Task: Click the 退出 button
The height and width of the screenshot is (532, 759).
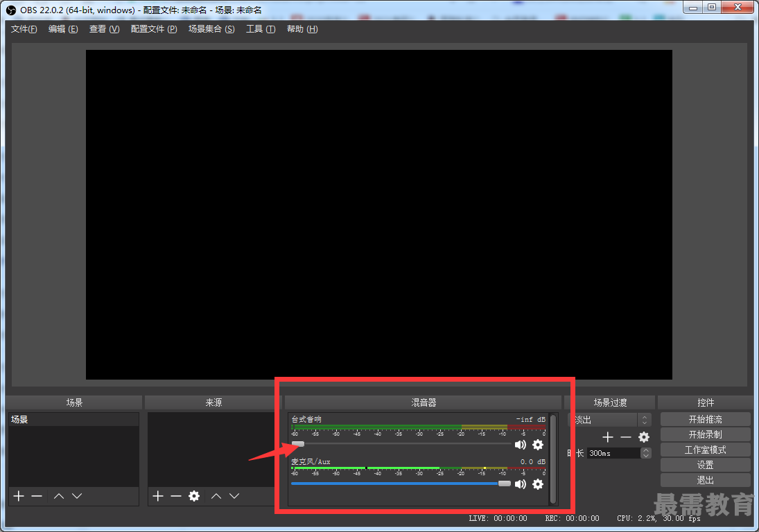Action: click(x=705, y=480)
